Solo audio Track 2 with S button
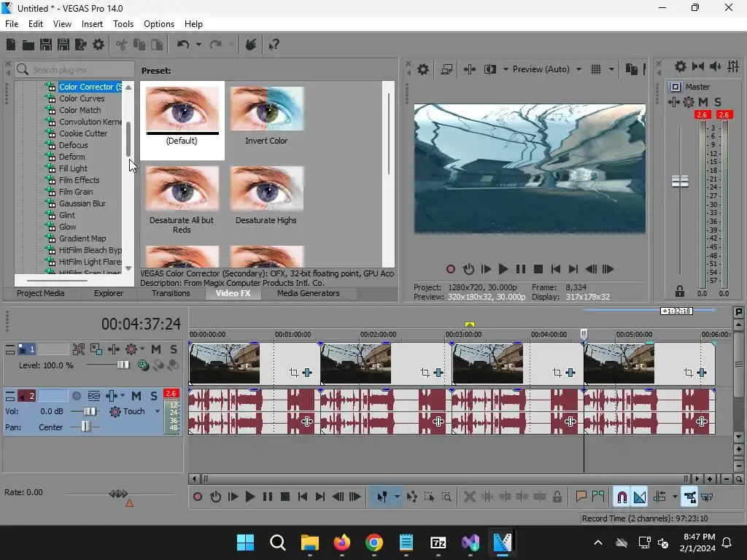This screenshot has width=747, height=560. coord(154,396)
